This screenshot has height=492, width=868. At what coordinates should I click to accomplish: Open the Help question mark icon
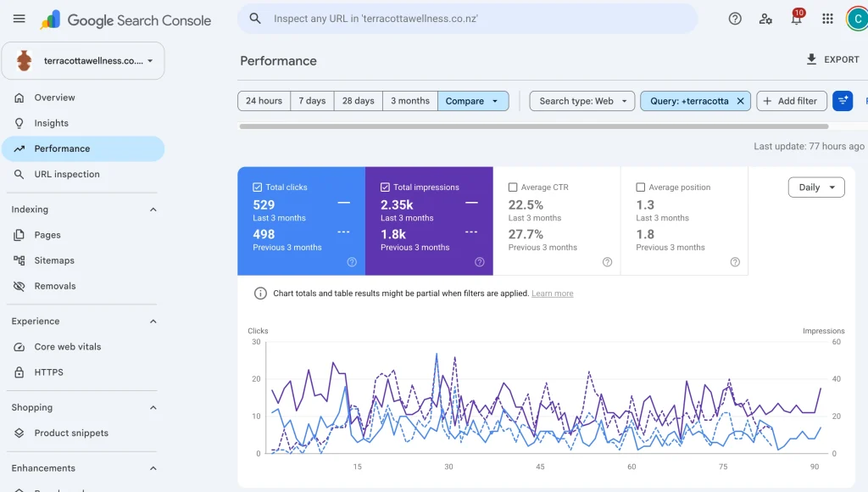pos(735,19)
